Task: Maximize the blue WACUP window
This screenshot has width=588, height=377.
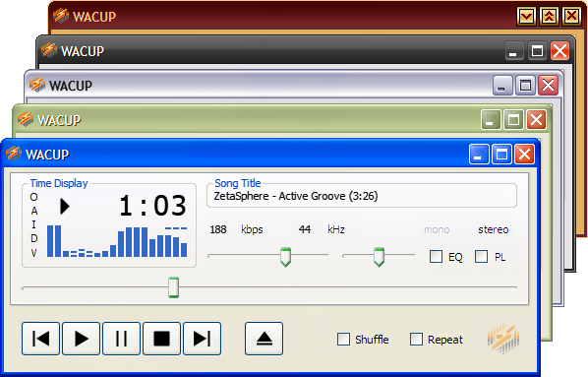Action: coord(501,155)
